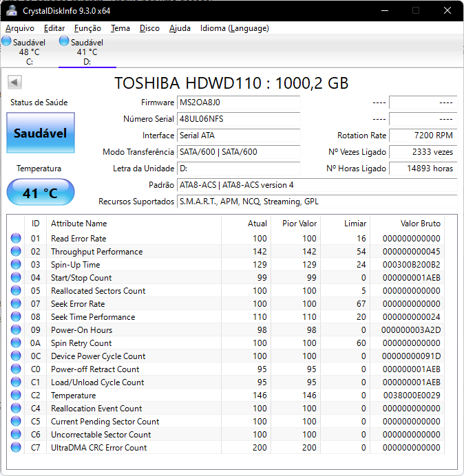
Task: Open the Arquivo menu
Action: click(x=20, y=28)
